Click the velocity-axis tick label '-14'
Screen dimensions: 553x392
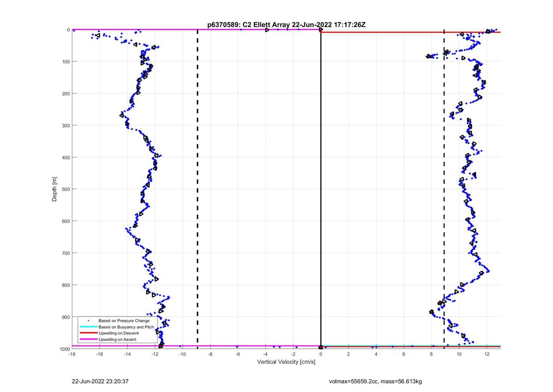pyautogui.click(x=127, y=354)
